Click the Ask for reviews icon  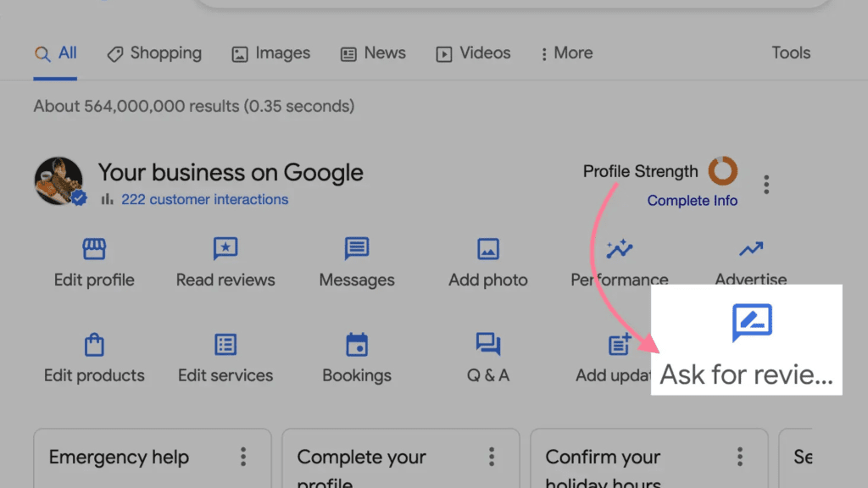(752, 323)
